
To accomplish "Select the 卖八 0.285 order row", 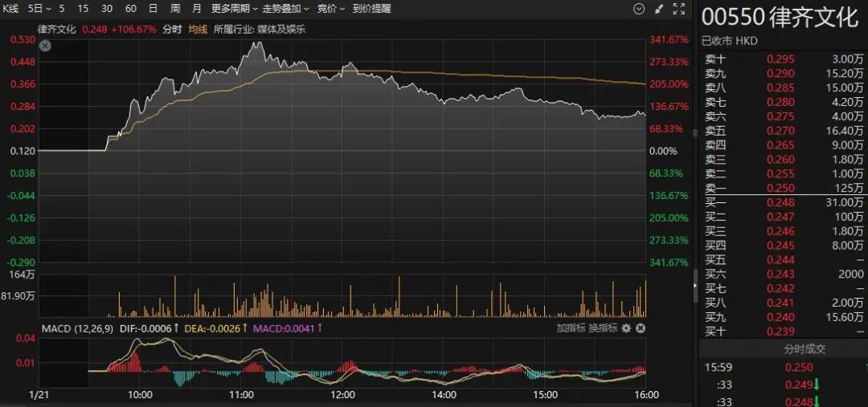I will 784,88.
